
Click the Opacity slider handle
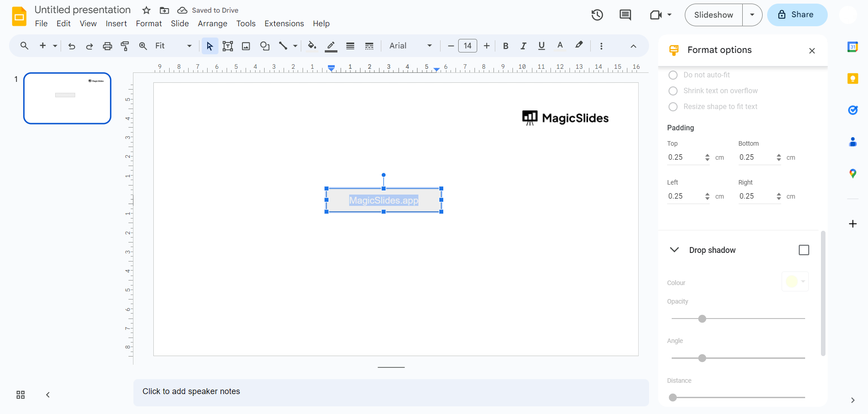pyautogui.click(x=702, y=319)
